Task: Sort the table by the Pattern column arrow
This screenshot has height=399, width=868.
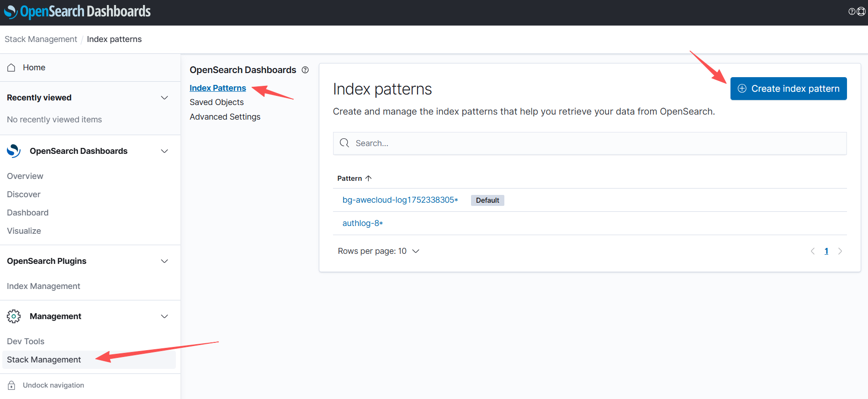Action: pyautogui.click(x=368, y=178)
